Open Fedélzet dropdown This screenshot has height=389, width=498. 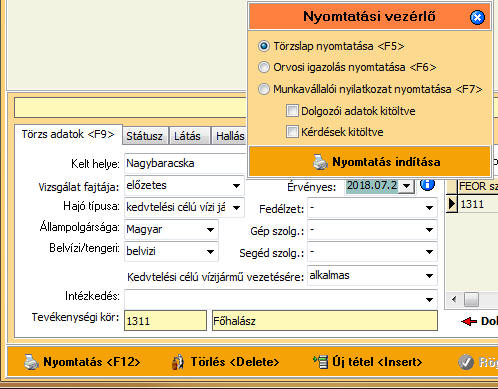(429, 208)
